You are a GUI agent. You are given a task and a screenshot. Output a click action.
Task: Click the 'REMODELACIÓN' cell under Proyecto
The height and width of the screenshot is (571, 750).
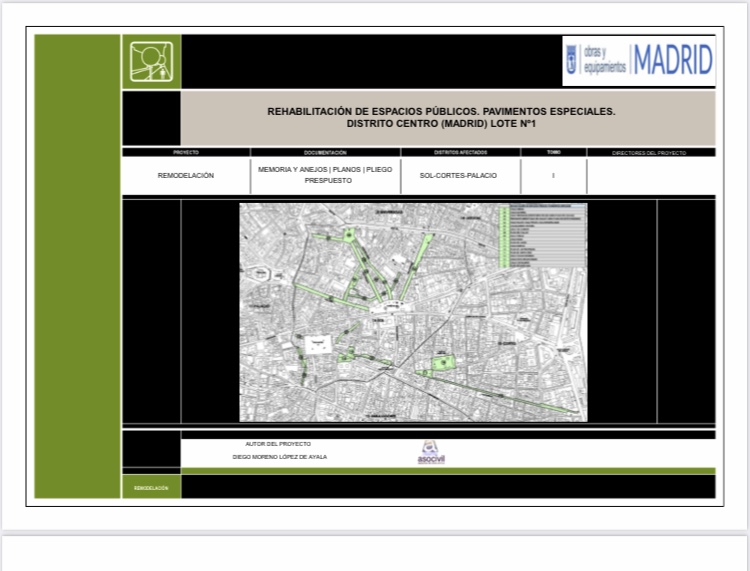coord(186,176)
